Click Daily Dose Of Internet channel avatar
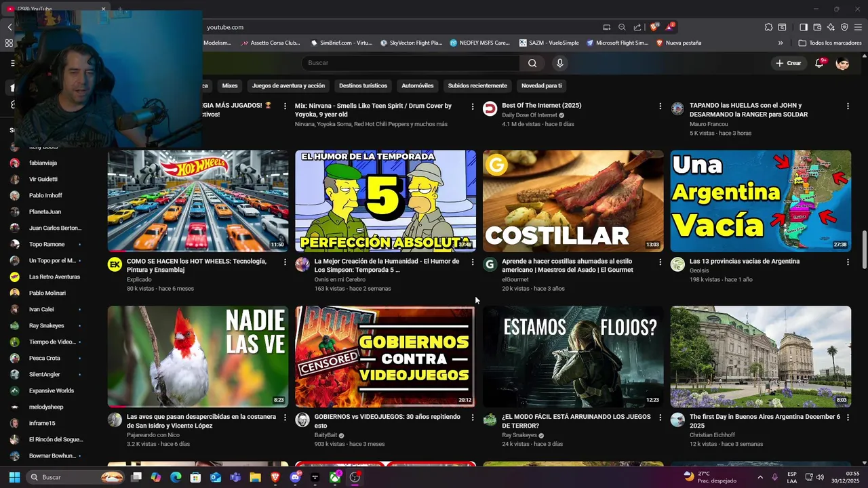The width and height of the screenshot is (868, 488). pyautogui.click(x=490, y=108)
